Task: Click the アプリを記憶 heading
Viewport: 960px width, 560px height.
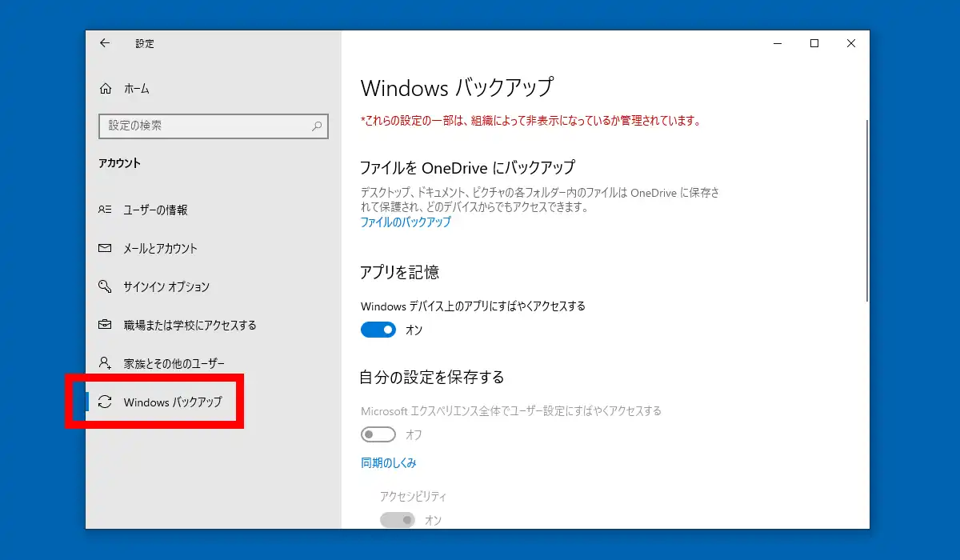Action: 400,272
